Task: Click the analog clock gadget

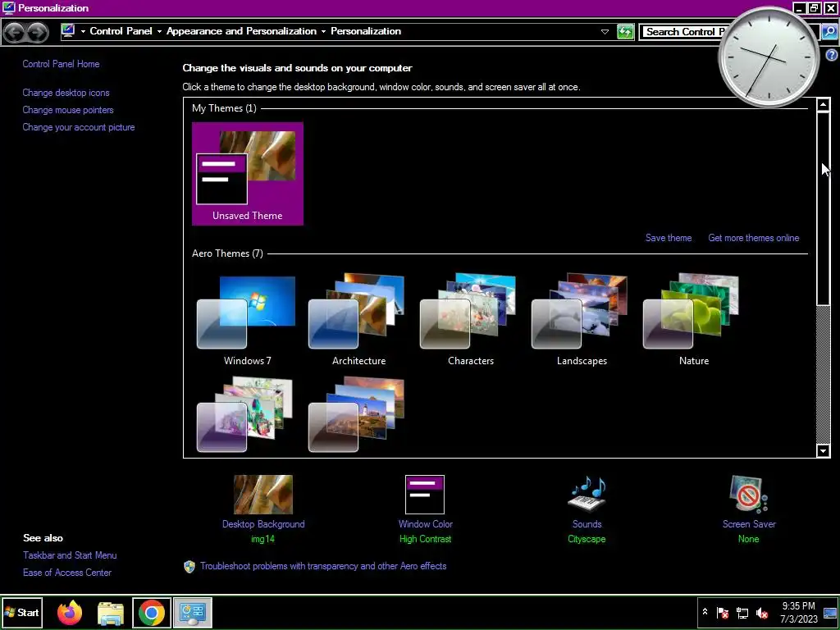Action: (769, 58)
